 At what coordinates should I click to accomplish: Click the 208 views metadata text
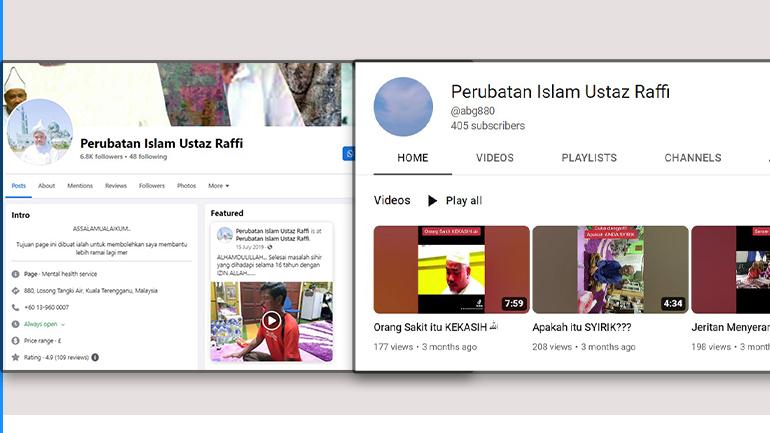coord(552,347)
